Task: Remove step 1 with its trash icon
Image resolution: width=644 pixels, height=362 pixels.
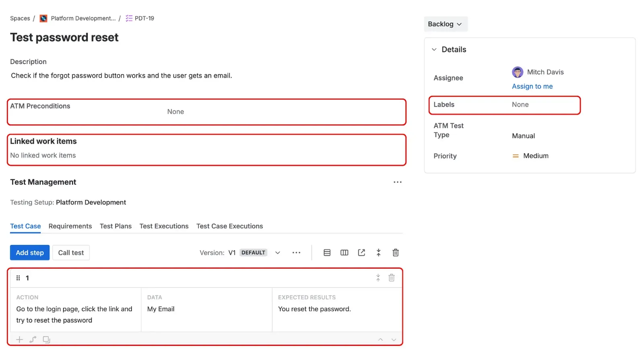Action: tap(391, 278)
